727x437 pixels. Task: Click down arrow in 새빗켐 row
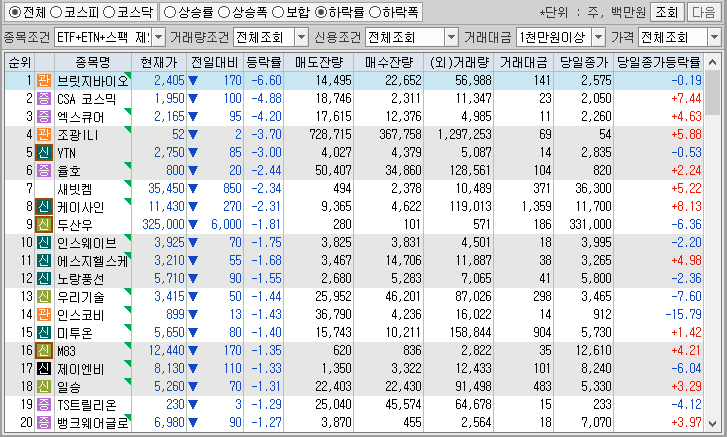(x=193, y=189)
